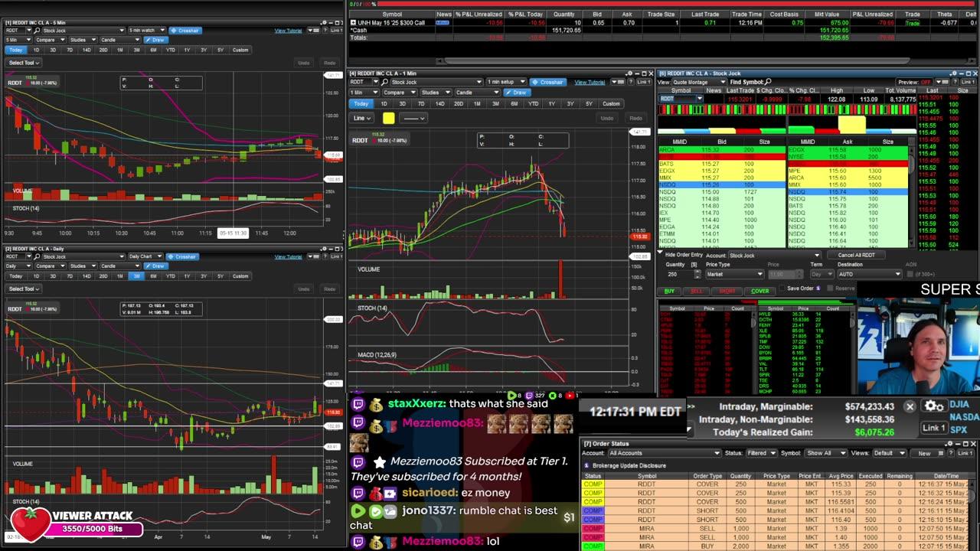The image size is (980, 551).
Task: Open 5 min watch layout dropdown
Action: [x=146, y=31]
